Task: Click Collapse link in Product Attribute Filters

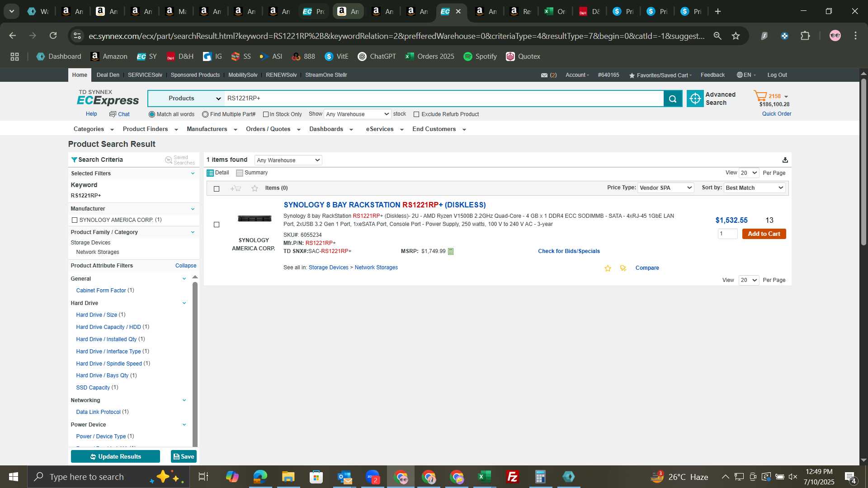Action: click(186, 266)
